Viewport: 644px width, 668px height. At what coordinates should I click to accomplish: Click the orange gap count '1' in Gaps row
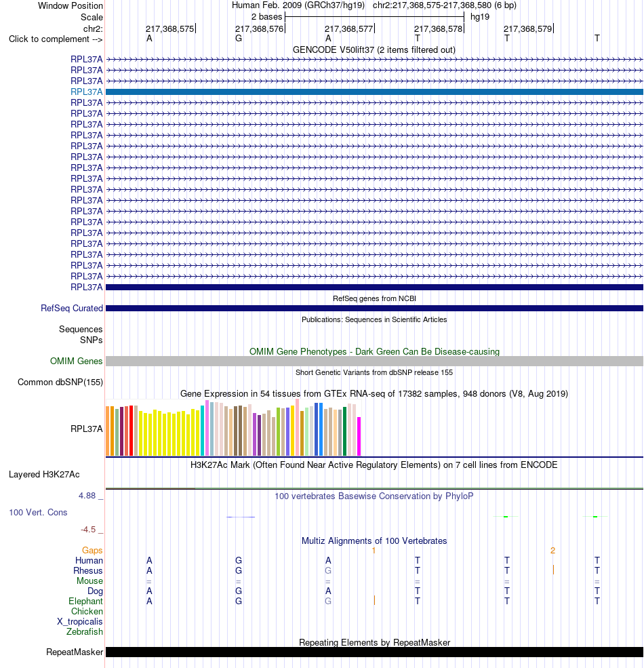[374, 551]
